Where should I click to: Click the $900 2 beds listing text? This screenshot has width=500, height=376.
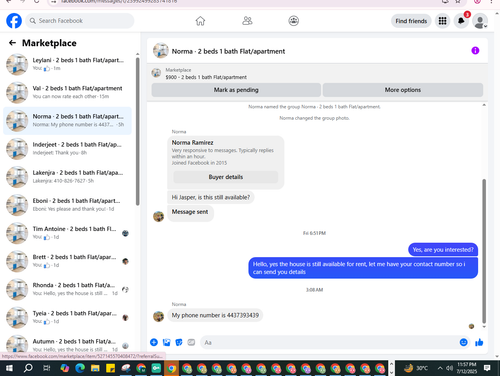pyautogui.click(x=206, y=77)
